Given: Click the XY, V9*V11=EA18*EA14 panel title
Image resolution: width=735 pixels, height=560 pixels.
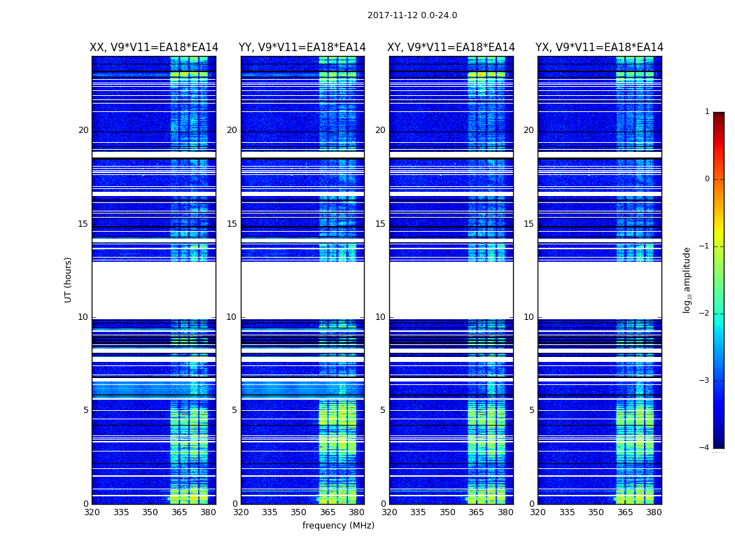Looking at the screenshot, I should point(451,48).
